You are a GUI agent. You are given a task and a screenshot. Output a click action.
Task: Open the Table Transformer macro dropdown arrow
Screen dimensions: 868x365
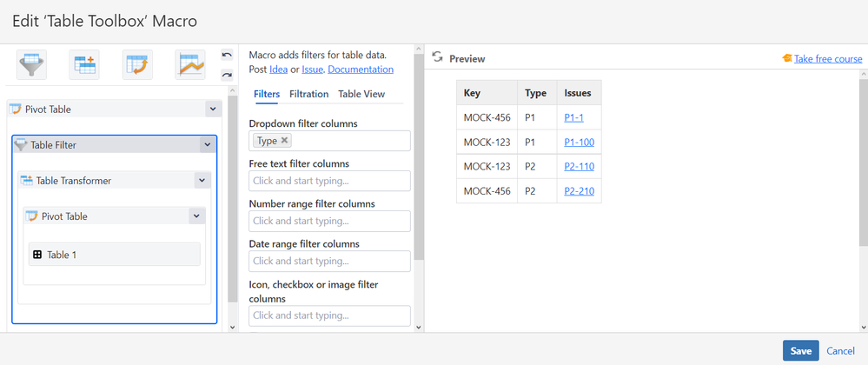202,181
